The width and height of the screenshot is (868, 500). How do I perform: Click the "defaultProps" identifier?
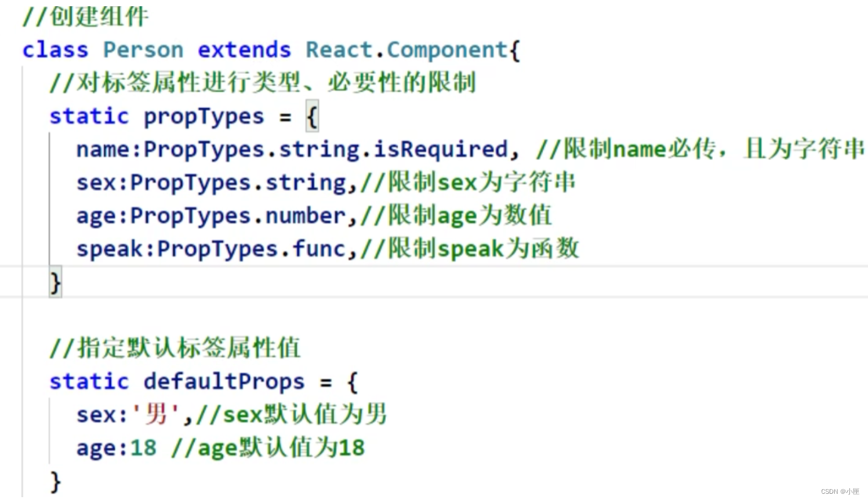(x=224, y=382)
